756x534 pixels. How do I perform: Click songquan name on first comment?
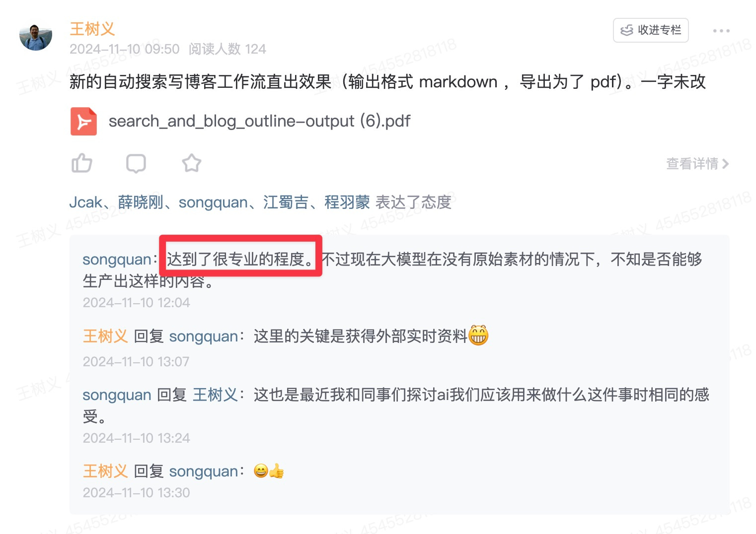(x=117, y=259)
